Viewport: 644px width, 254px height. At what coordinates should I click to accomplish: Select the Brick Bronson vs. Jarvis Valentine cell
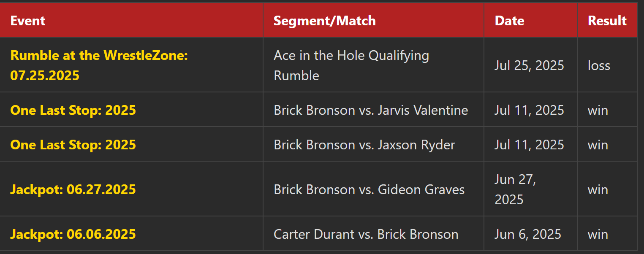click(x=373, y=110)
